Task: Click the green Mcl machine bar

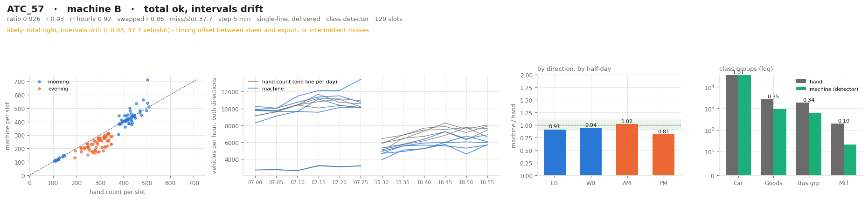Action: click(x=850, y=160)
